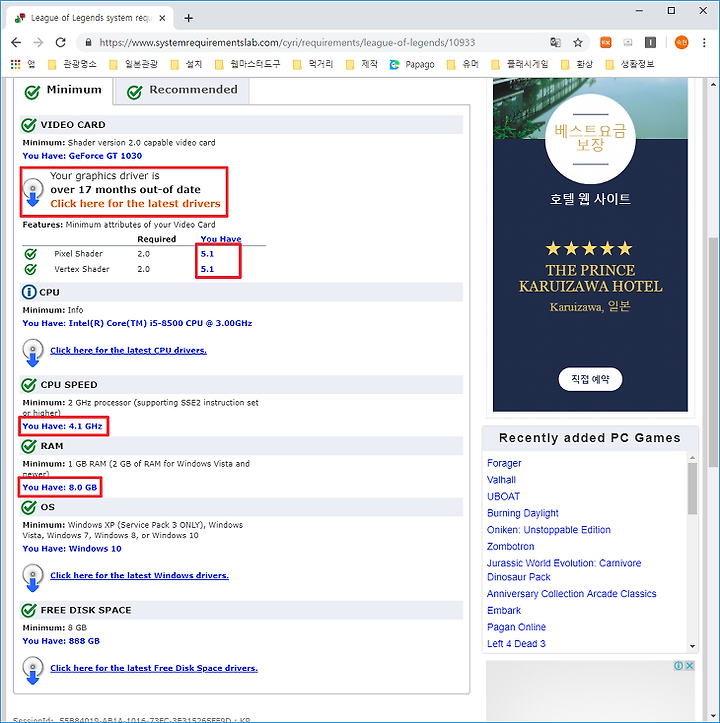This screenshot has width=720, height=723.
Task: Open Oniken: Unstoppable Edition link
Action: coord(549,529)
